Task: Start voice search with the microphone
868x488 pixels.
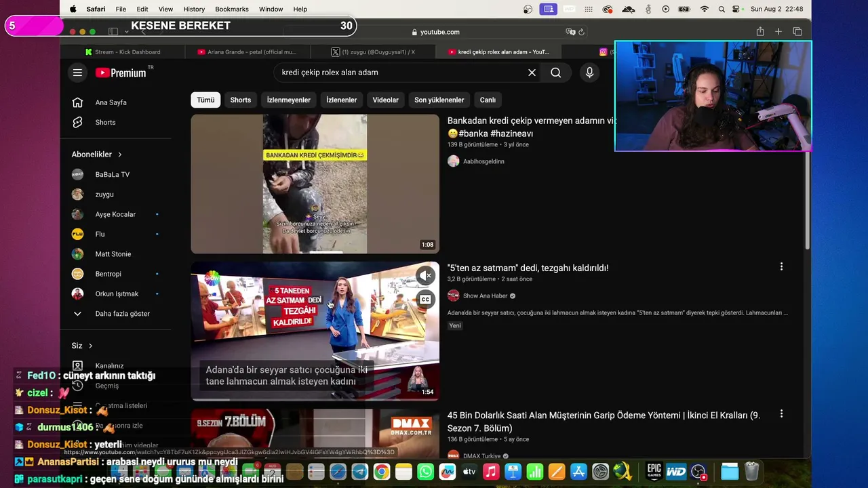Action: (x=589, y=73)
